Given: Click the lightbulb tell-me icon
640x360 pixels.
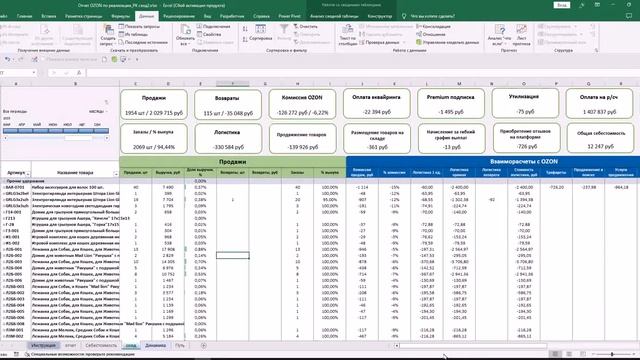Looking at the screenshot, I should click(x=404, y=16).
